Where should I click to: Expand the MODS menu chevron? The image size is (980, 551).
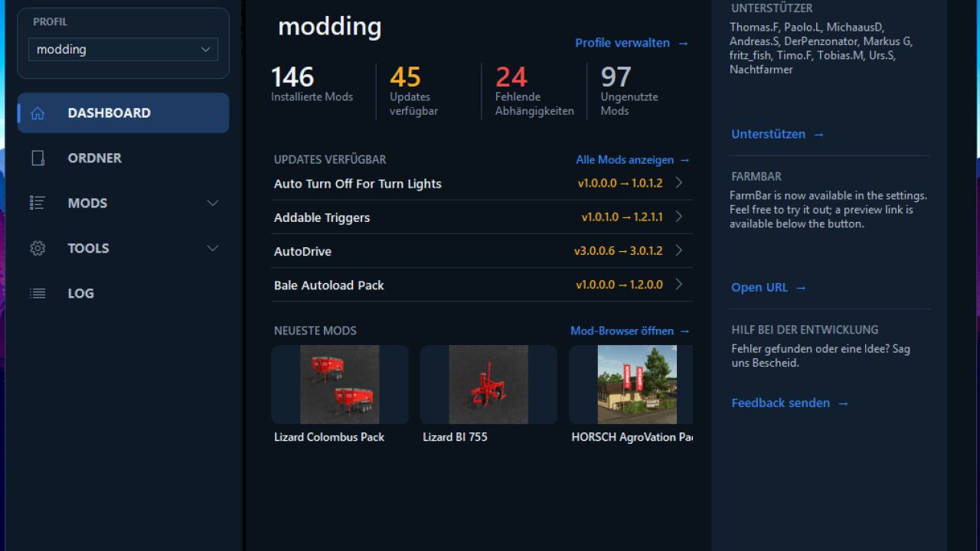(213, 203)
